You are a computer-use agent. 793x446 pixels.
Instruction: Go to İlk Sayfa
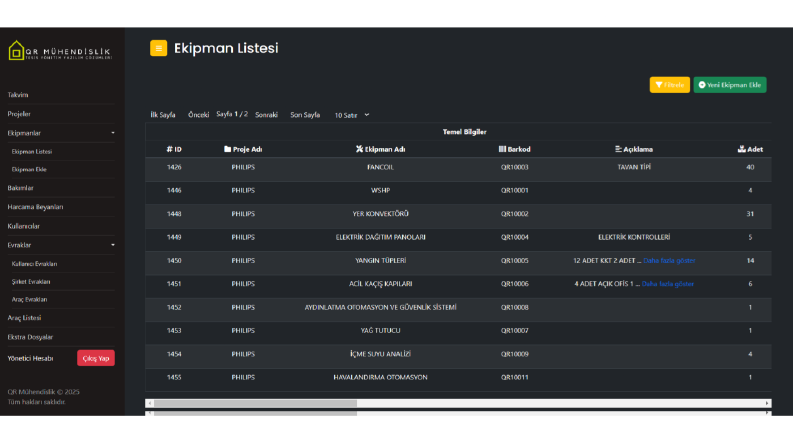coord(163,115)
